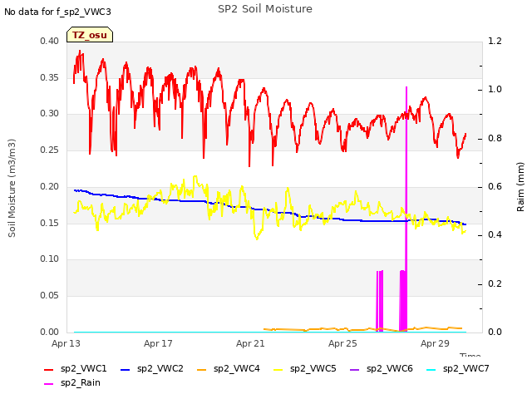Click the 0.15 left axis tick label
532x399 pixels.
click(50, 224)
